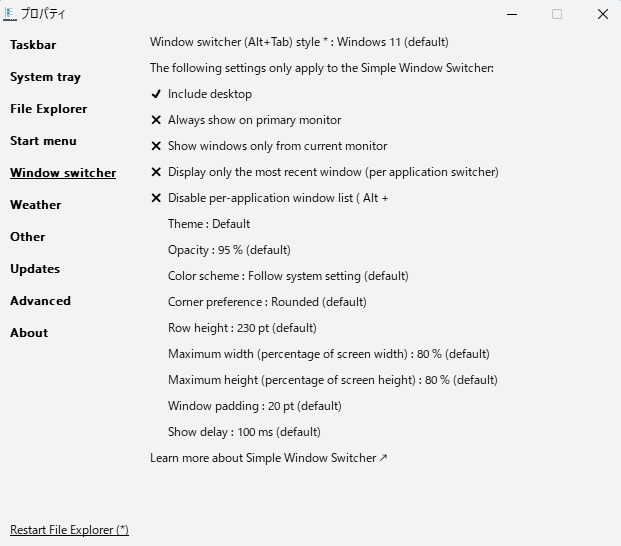
Task: Select the Start menu section
Action: pyautogui.click(x=44, y=141)
